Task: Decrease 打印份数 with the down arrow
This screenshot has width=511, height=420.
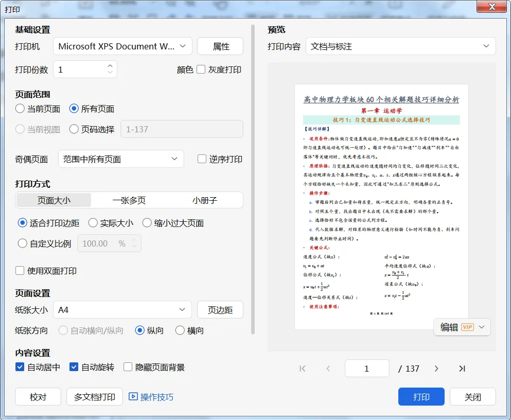Action: (x=110, y=72)
